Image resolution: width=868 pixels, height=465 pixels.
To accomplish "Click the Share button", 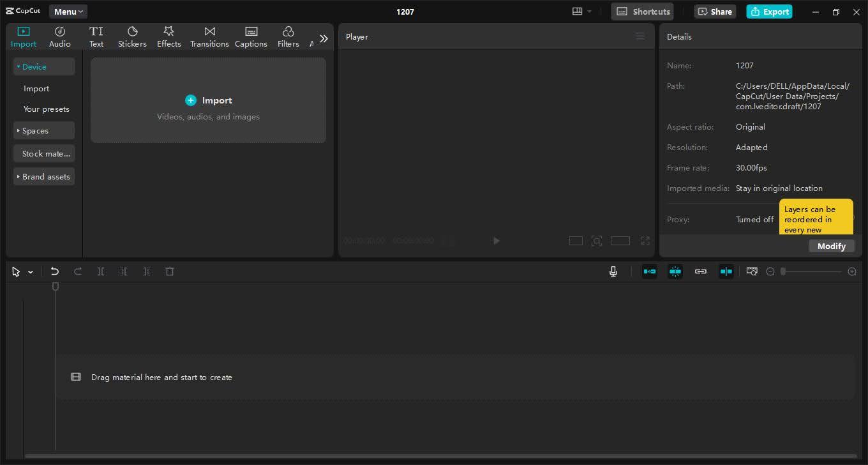I will point(715,11).
